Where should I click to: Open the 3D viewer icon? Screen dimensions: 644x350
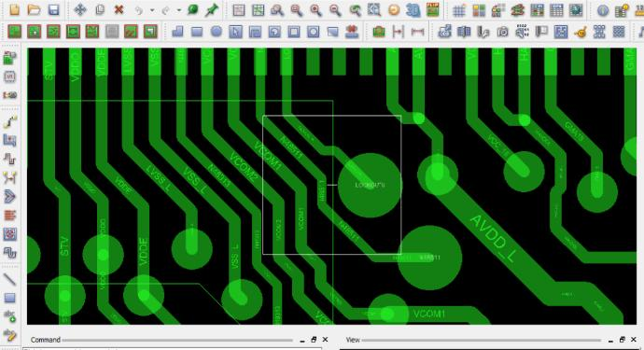click(413, 10)
